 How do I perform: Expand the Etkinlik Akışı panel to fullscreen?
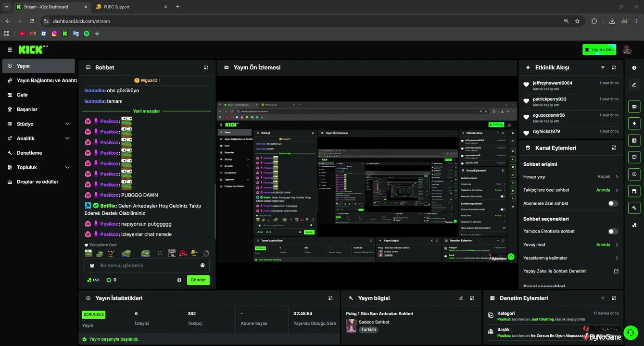click(614, 68)
